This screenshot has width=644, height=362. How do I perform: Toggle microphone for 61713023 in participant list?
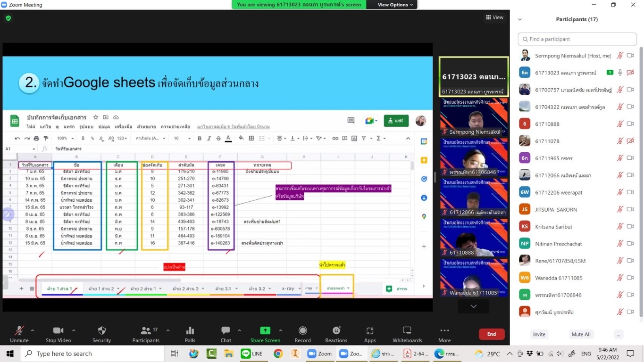[620, 73]
